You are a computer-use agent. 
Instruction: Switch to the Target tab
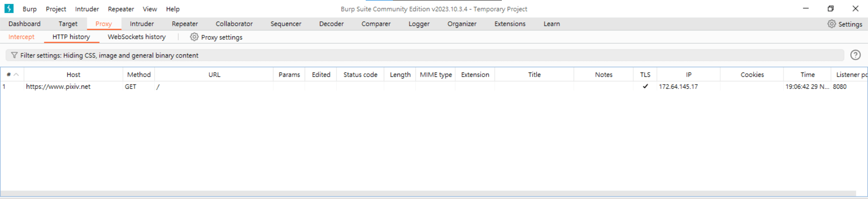coord(68,24)
